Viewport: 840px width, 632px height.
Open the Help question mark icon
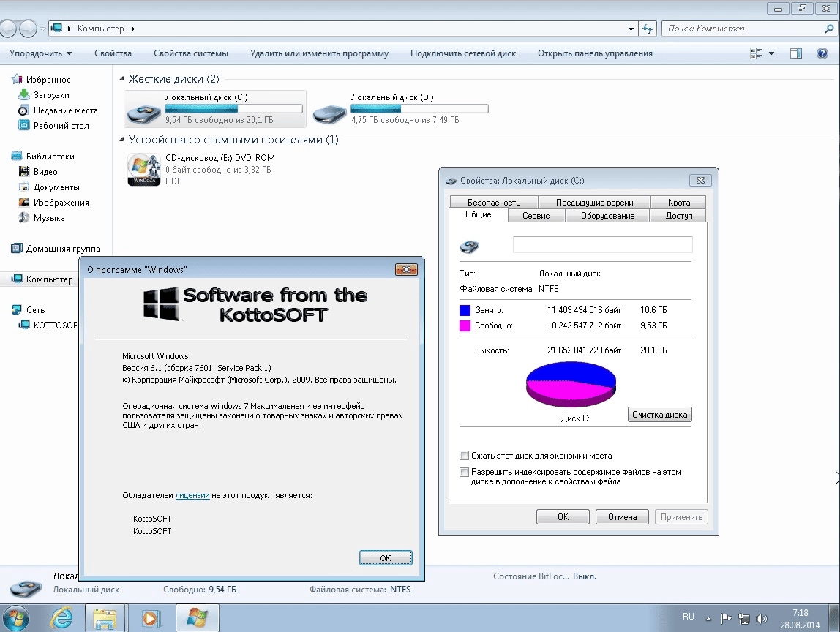pos(822,53)
